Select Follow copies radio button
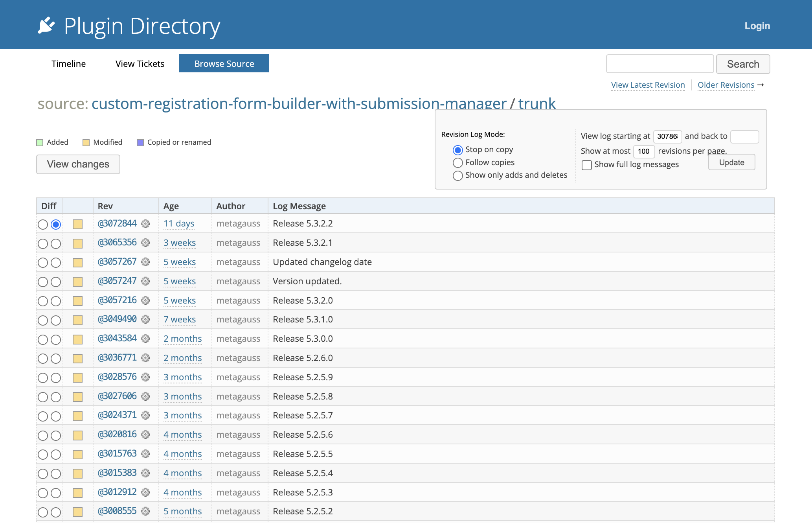 click(458, 162)
